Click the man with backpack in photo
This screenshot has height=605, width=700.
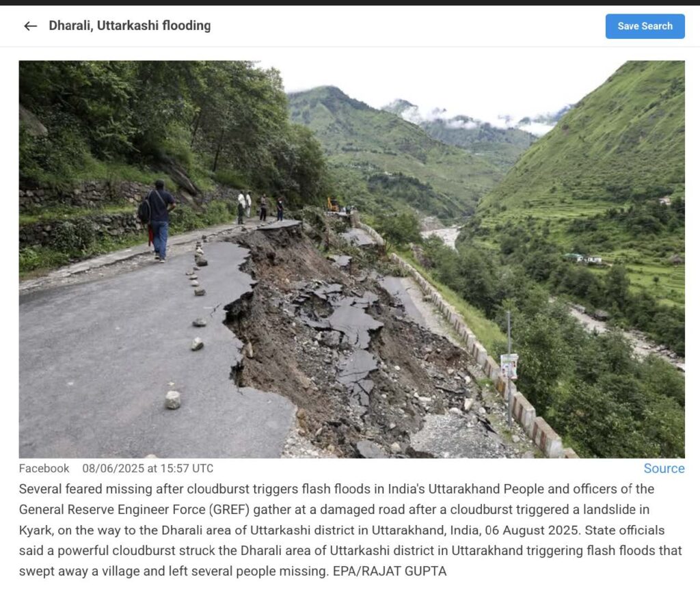click(x=157, y=221)
